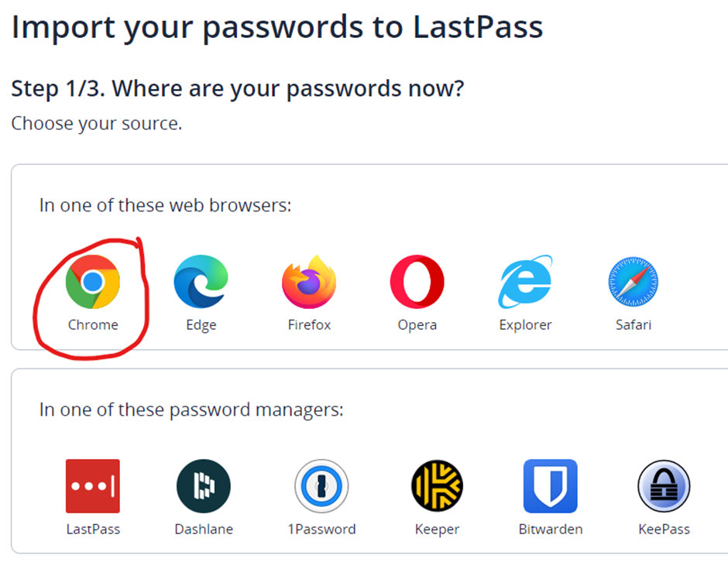Click the 1Password text label
Image resolution: width=728 pixels, height=569 pixels.
tap(321, 529)
